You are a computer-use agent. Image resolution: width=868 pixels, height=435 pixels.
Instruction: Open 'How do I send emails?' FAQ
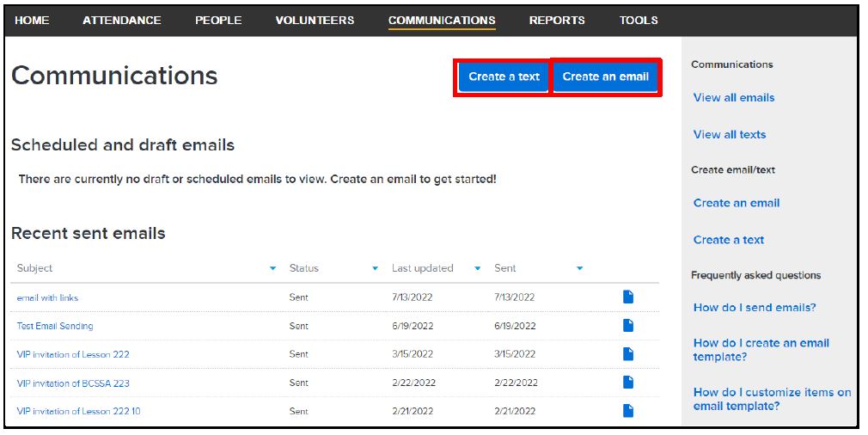(x=755, y=308)
